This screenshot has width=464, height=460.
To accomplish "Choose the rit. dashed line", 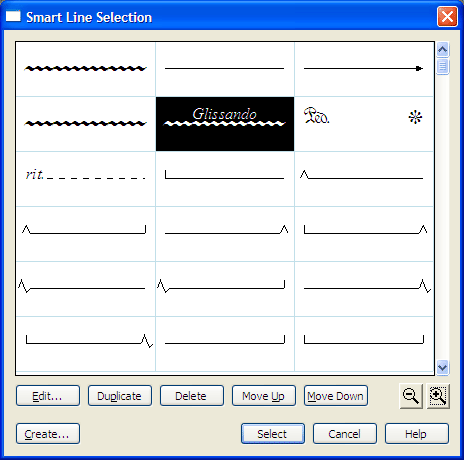I will coord(86,179).
